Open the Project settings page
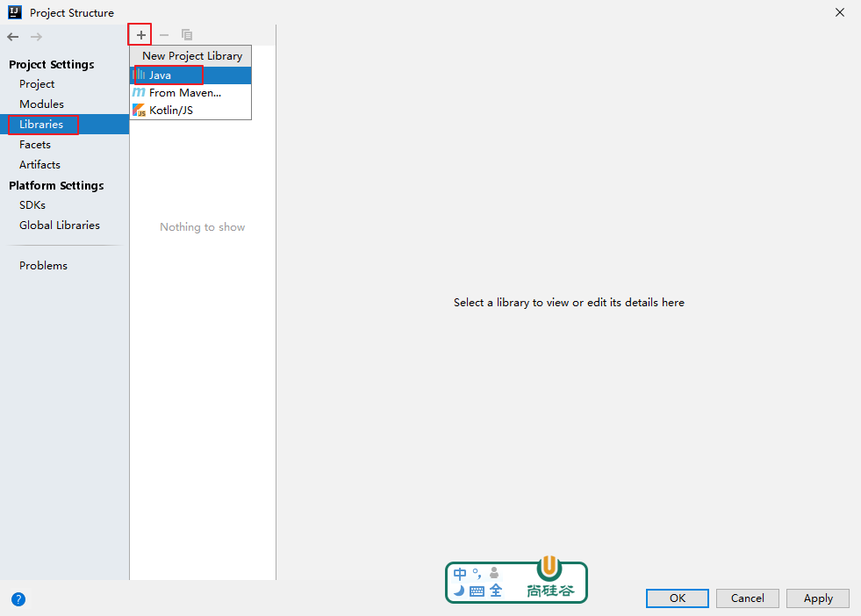 (37, 84)
